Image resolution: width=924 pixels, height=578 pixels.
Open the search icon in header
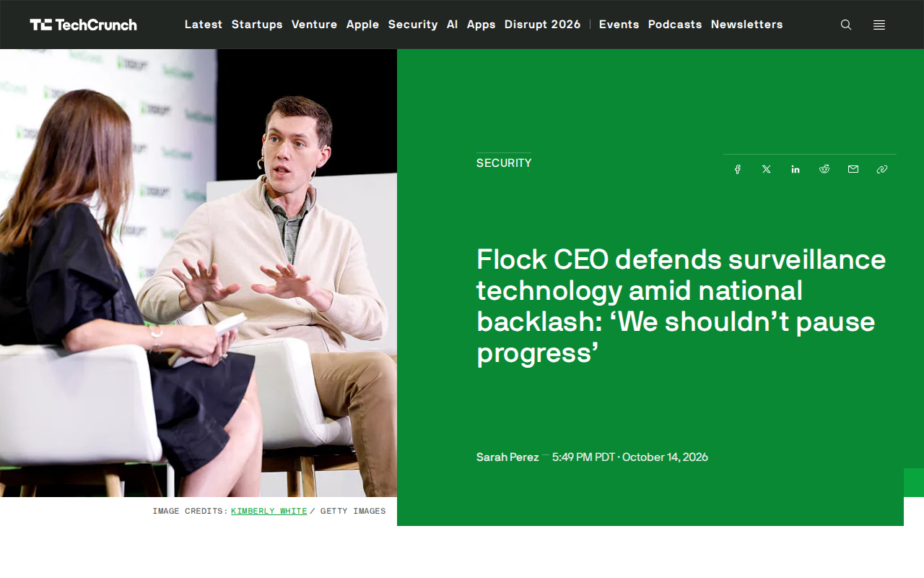click(846, 25)
